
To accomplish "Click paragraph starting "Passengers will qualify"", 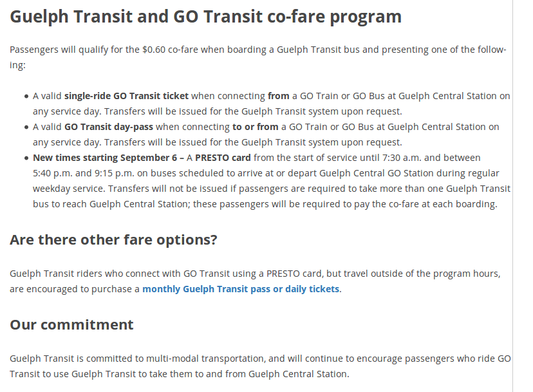I will (x=257, y=58).
